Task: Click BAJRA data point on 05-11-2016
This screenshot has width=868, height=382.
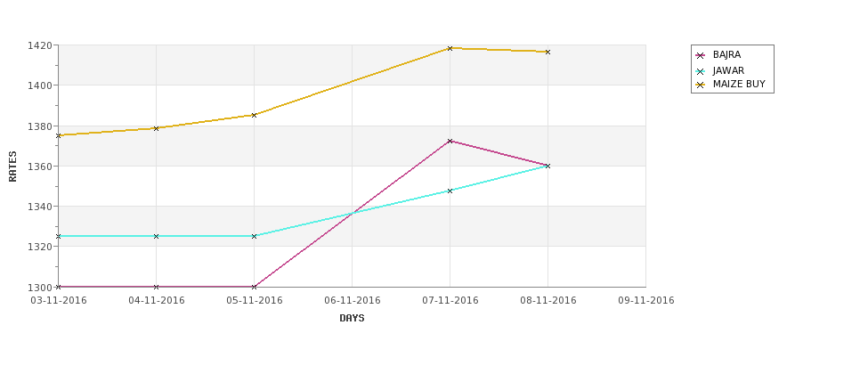Action: (254, 287)
